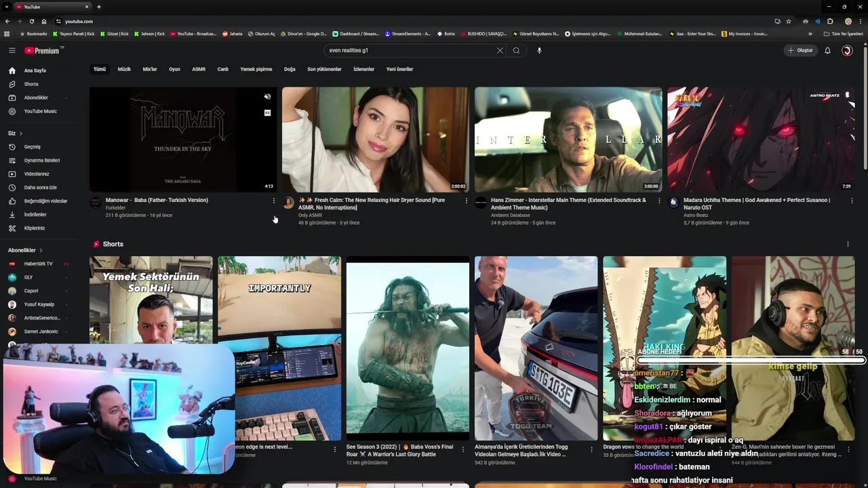Open more options for Hans Zimmer video
The image size is (868, 488).
tap(659, 201)
